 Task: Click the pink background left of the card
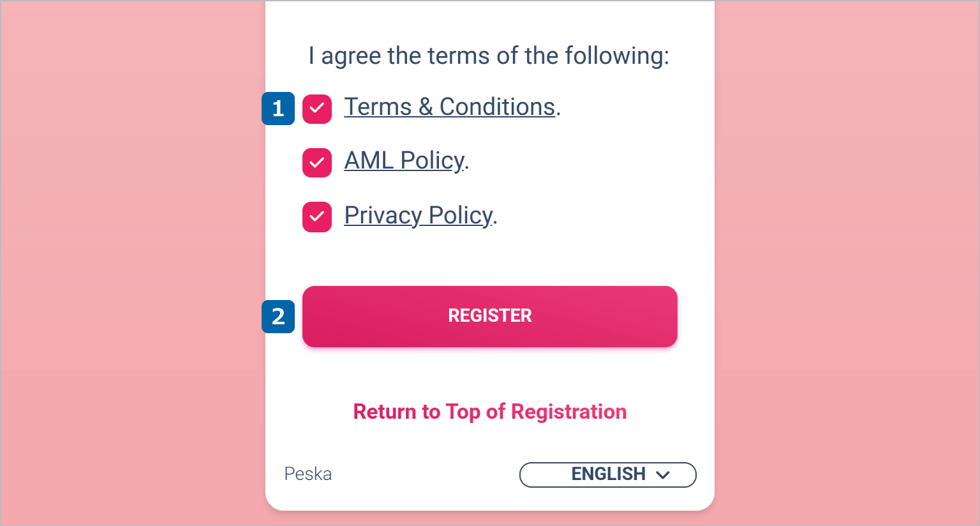(128, 255)
